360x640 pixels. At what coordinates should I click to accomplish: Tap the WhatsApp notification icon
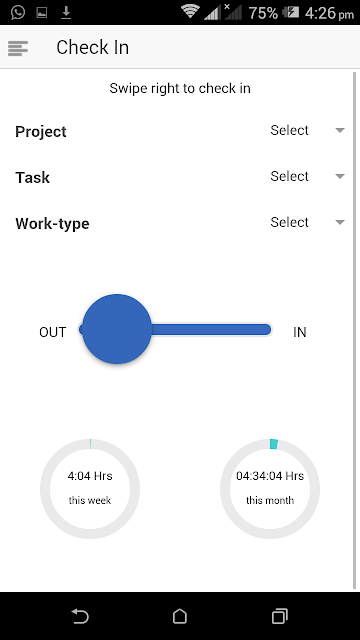[x=18, y=12]
